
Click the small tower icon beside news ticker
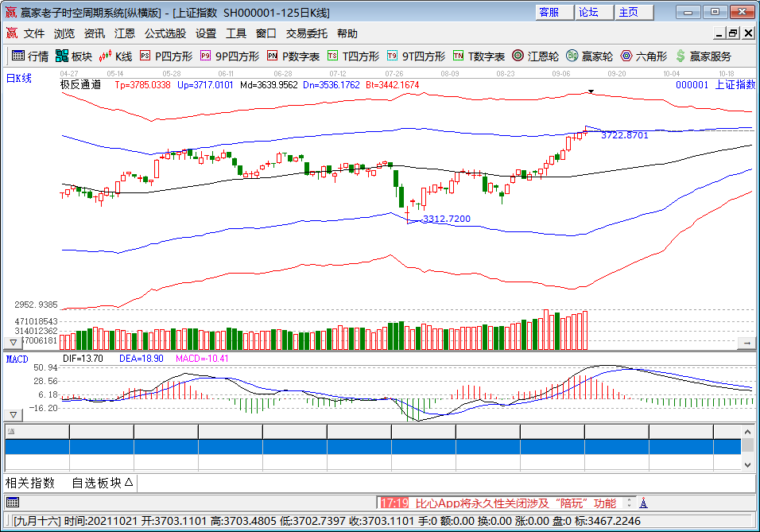(x=644, y=503)
